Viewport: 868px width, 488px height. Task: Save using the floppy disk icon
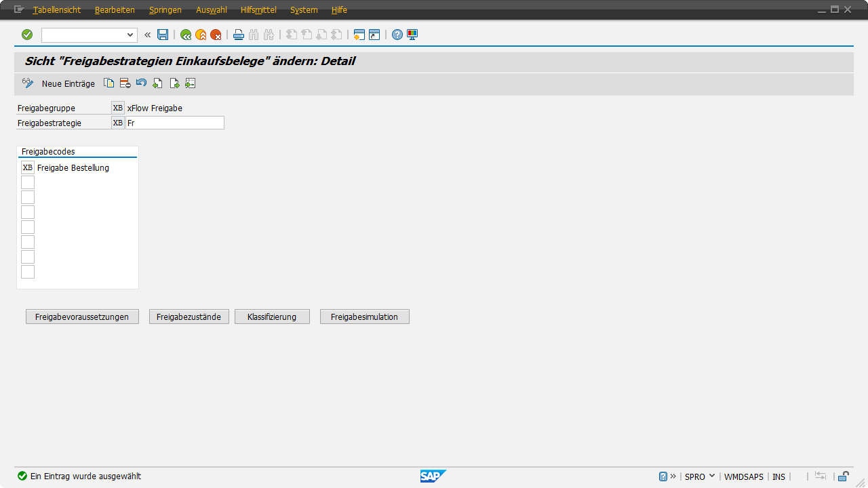(163, 35)
